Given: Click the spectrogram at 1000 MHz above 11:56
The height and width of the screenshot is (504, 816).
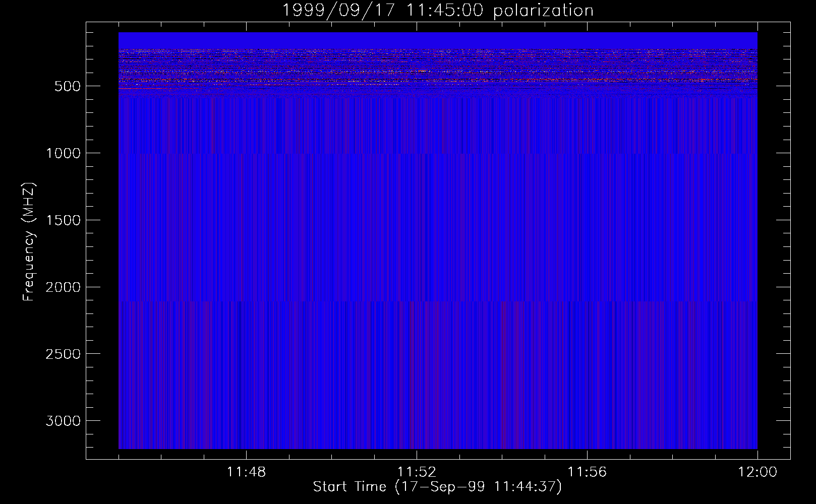Looking at the screenshot, I should coord(587,153).
